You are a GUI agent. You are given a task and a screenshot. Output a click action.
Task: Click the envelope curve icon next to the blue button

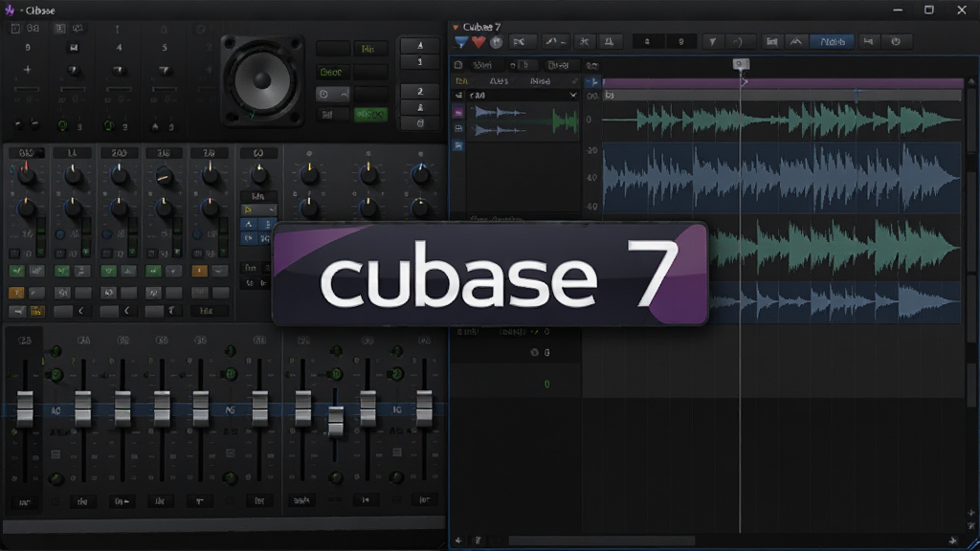click(795, 42)
